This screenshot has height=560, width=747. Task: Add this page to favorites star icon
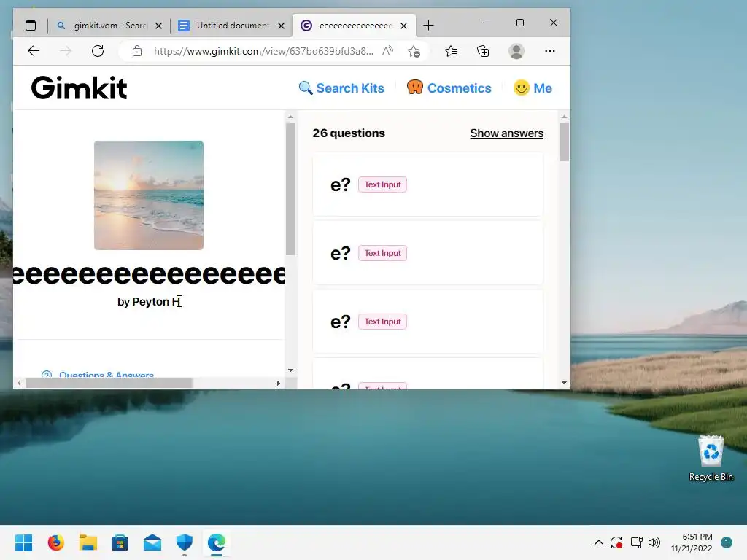pyautogui.click(x=414, y=51)
